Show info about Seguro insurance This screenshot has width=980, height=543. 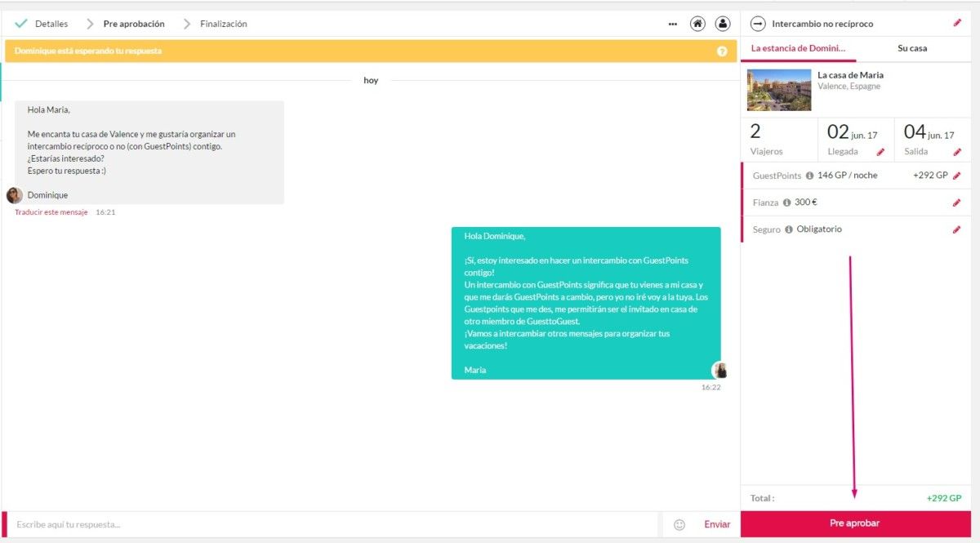[x=789, y=229]
